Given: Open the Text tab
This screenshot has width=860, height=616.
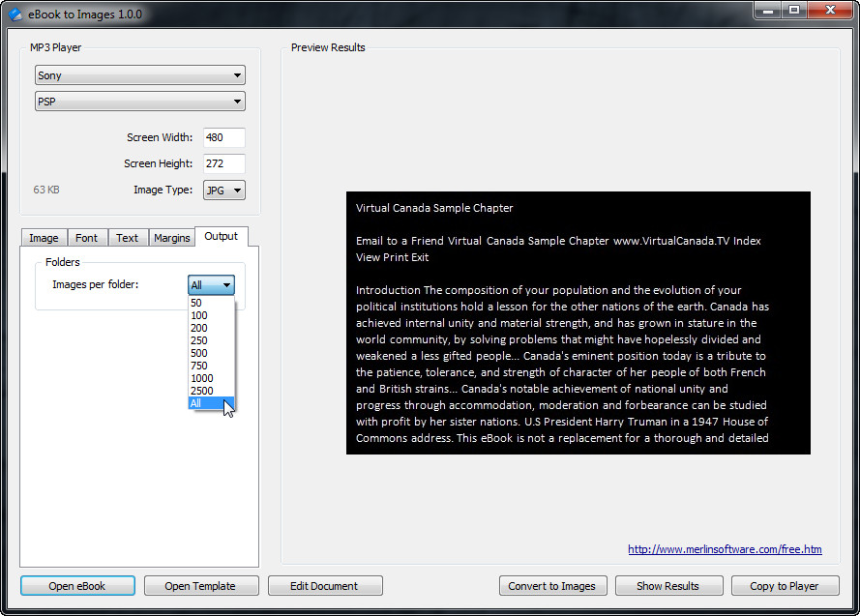Looking at the screenshot, I should pos(128,238).
